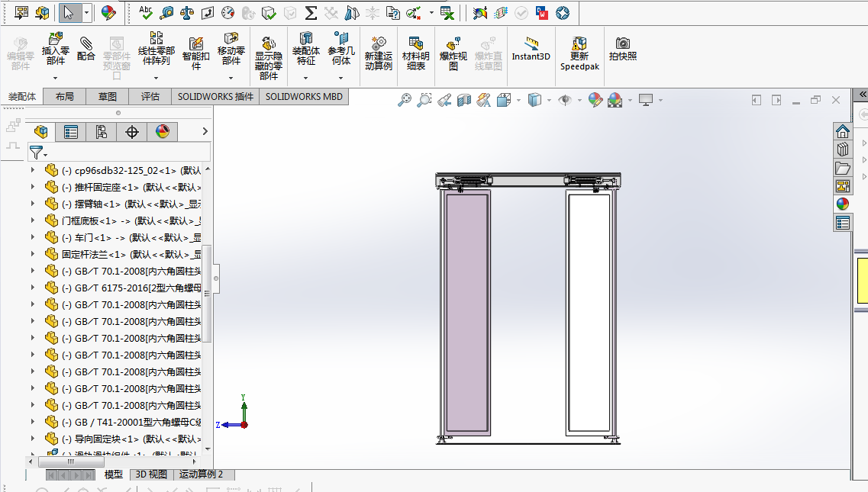Click the Measure tape icon
The image size is (868, 492).
coord(166,13)
